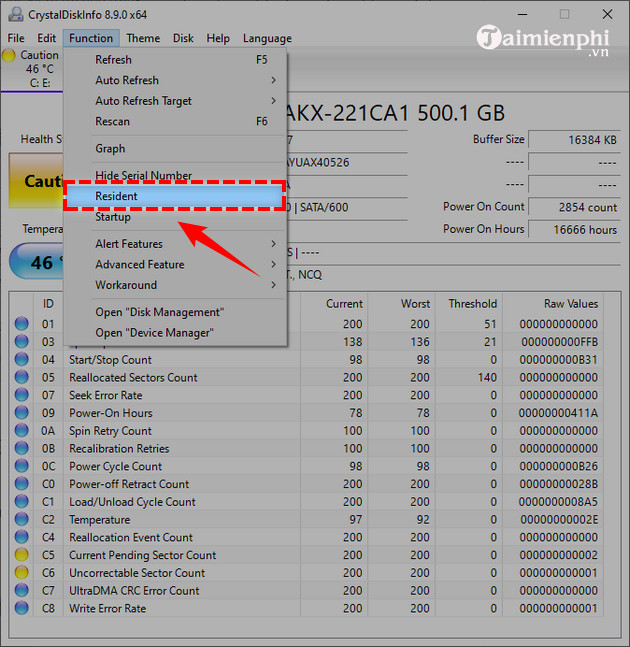This screenshot has height=647, width=630.
Task: Click status orb beside UltraDMA CRC Error Count
Action: tap(21, 590)
